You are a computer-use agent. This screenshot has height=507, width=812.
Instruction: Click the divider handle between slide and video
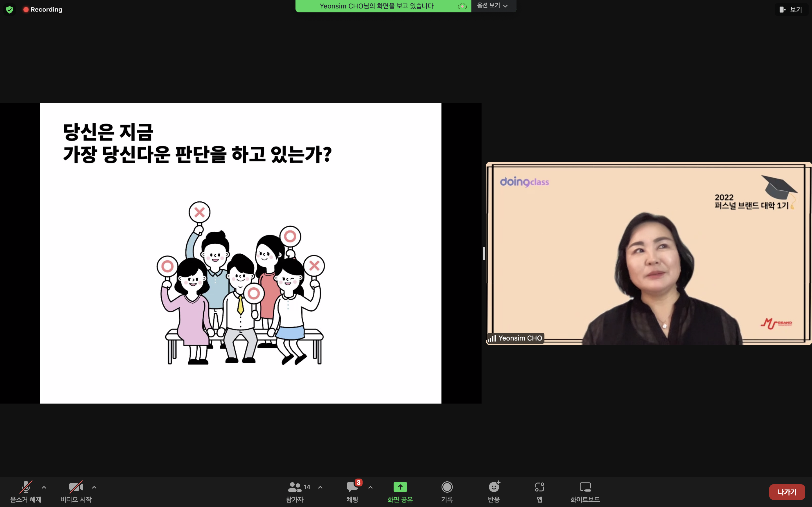click(x=484, y=253)
